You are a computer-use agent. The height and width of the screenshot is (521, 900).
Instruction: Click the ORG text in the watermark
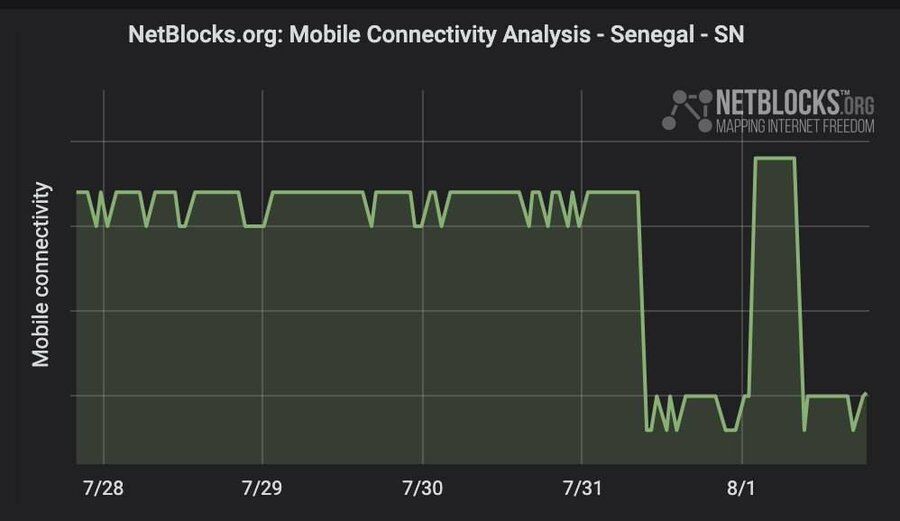click(x=859, y=105)
